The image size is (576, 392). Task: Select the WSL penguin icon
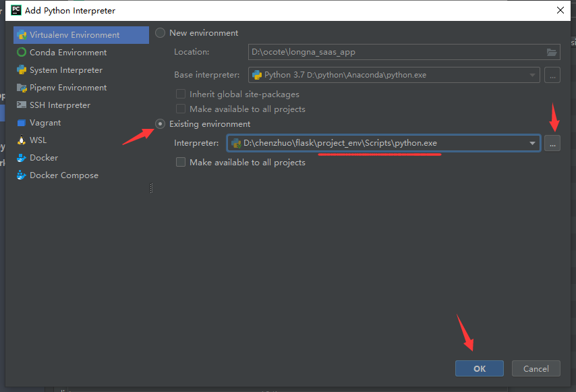pos(22,140)
